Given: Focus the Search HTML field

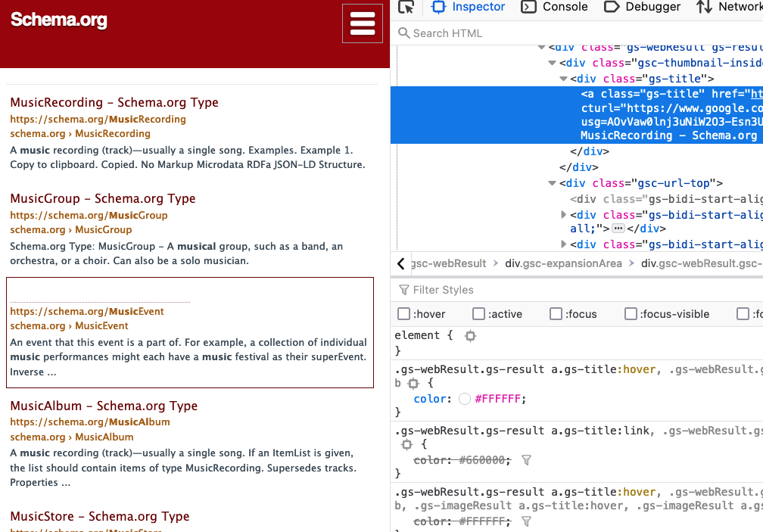Looking at the screenshot, I should click(x=579, y=33).
